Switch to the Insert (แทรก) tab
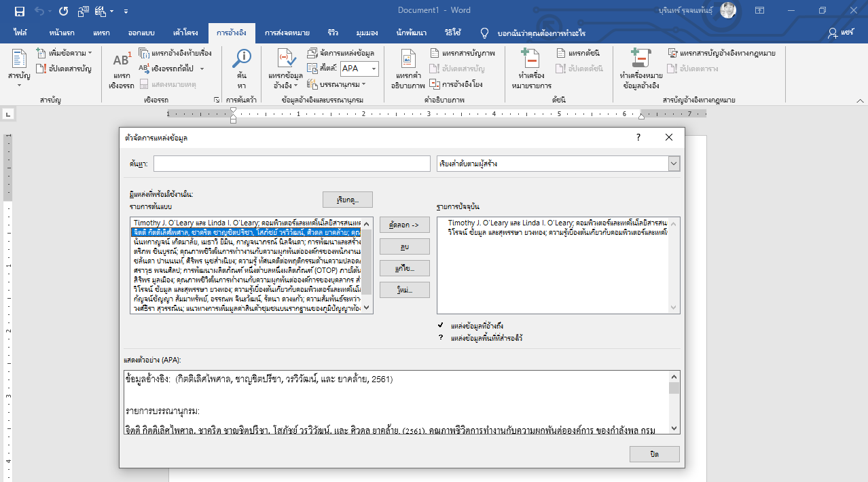The width and height of the screenshot is (868, 482). (101, 33)
